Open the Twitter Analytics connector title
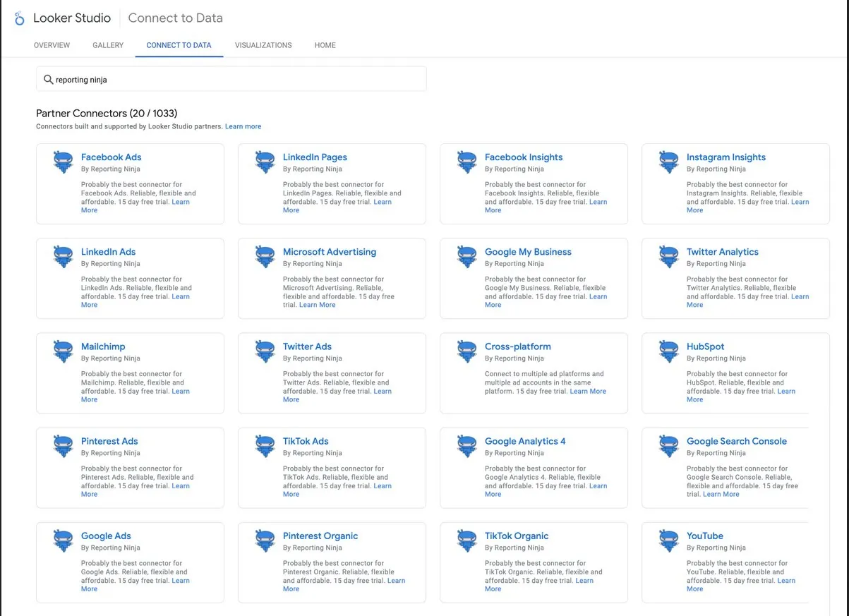This screenshot has width=849, height=616. [723, 252]
